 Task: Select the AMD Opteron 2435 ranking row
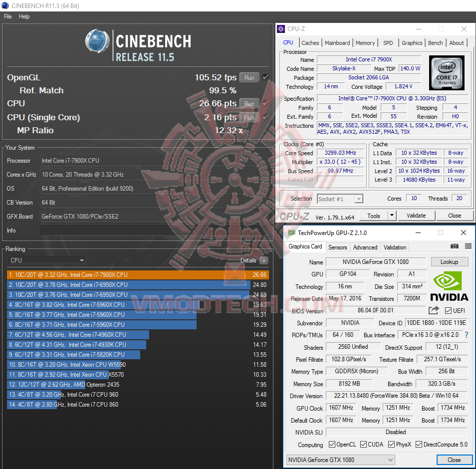pos(138,385)
